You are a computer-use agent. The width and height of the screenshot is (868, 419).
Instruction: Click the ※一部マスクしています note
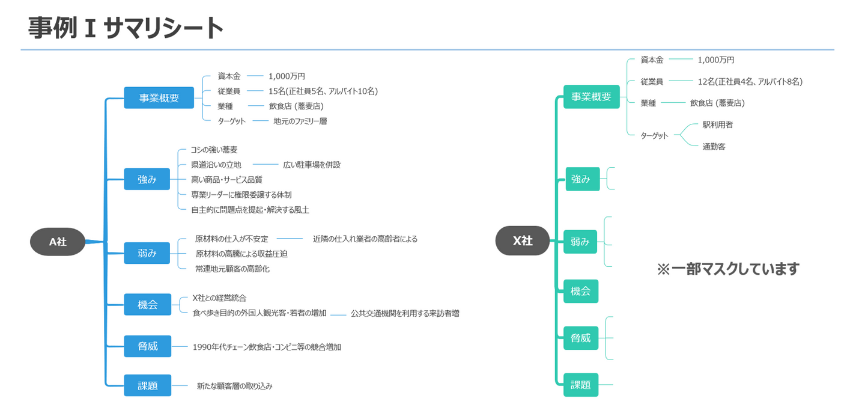click(x=729, y=269)
